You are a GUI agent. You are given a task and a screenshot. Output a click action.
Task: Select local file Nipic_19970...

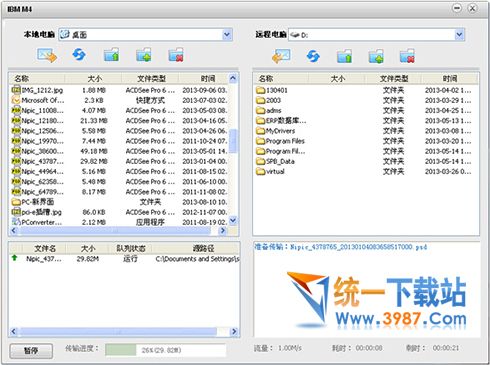(120, 141)
